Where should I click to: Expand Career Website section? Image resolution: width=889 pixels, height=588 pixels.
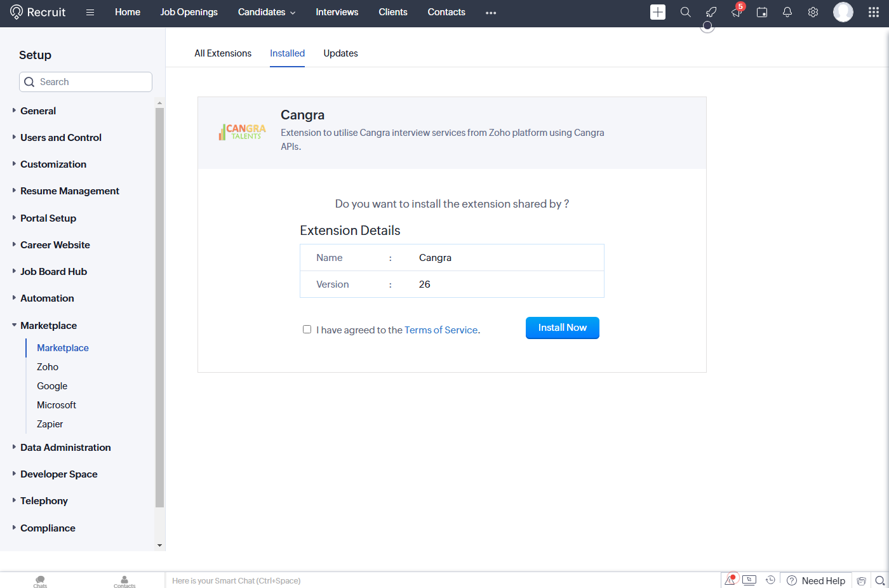(55, 244)
